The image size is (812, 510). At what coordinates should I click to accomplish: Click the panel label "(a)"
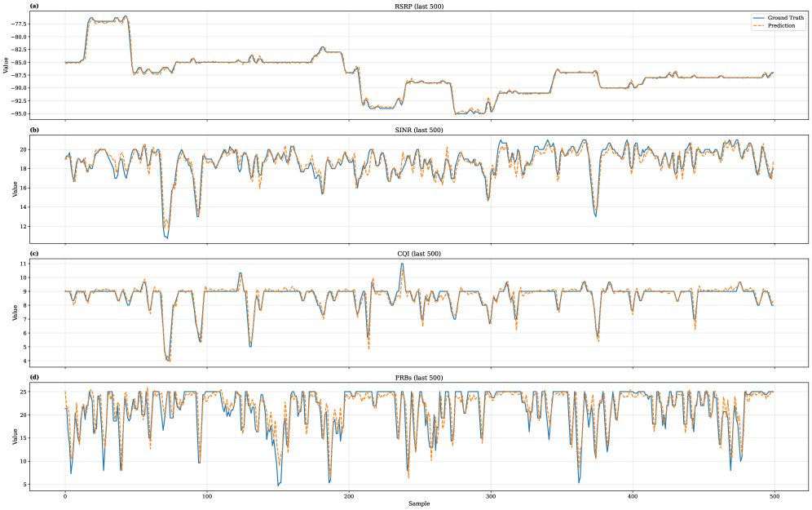pos(34,7)
